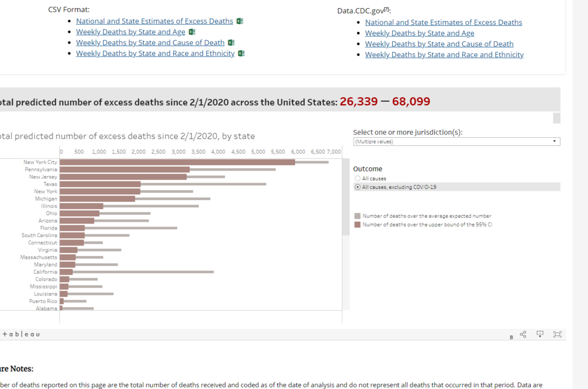The image size is (588, 389).
Task: Click the Virginia state label
Action: pyautogui.click(x=48, y=250)
